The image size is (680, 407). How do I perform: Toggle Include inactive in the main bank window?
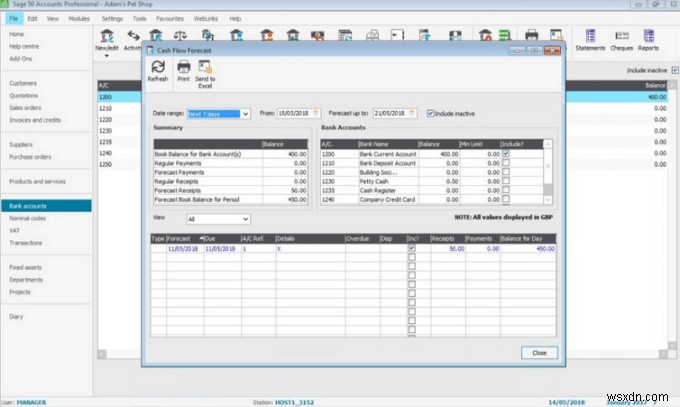[x=675, y=70]
